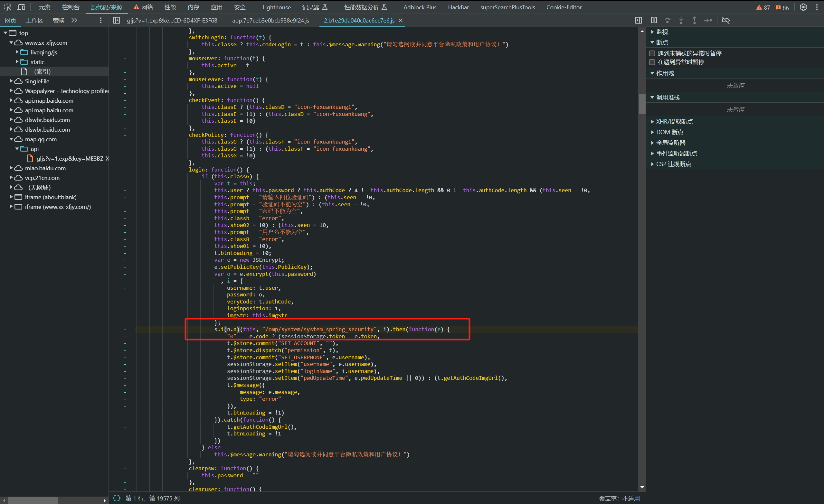Click the flask icon beside the 性能数据分析 tab
This screenshot has width=824, height=504.
point(384,7)
